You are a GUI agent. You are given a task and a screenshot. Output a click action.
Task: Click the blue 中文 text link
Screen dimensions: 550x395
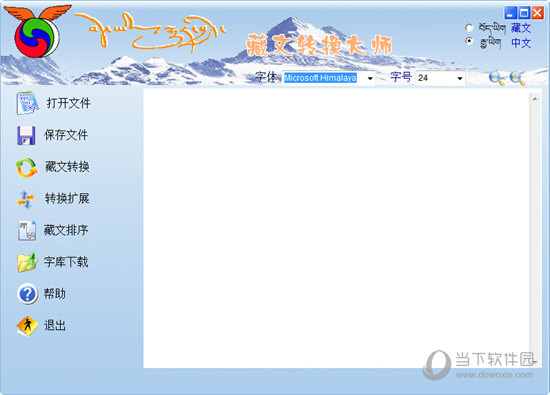click(x=521, y=43)
